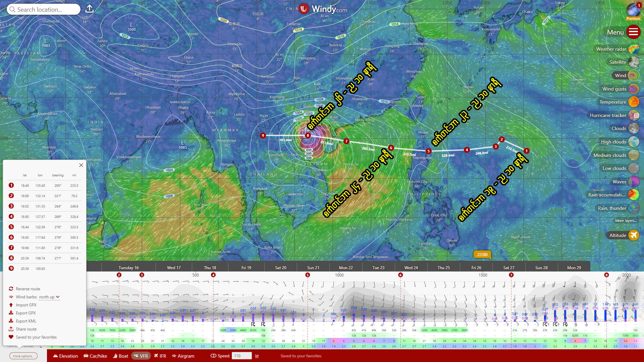Image resolution: width=644 pixels, height=362 pixels.
Task: Click Reverse route link
Action: tap(28, 289)
